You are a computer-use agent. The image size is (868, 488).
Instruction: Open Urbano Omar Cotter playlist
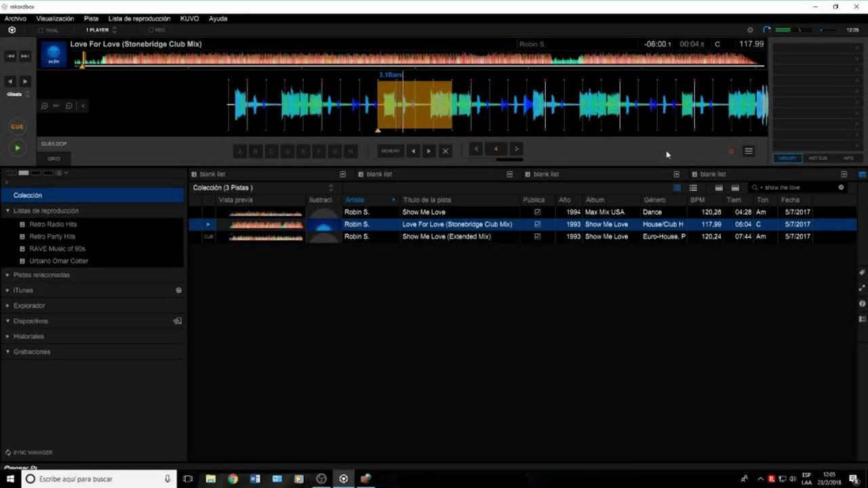[x=58, y=261]
